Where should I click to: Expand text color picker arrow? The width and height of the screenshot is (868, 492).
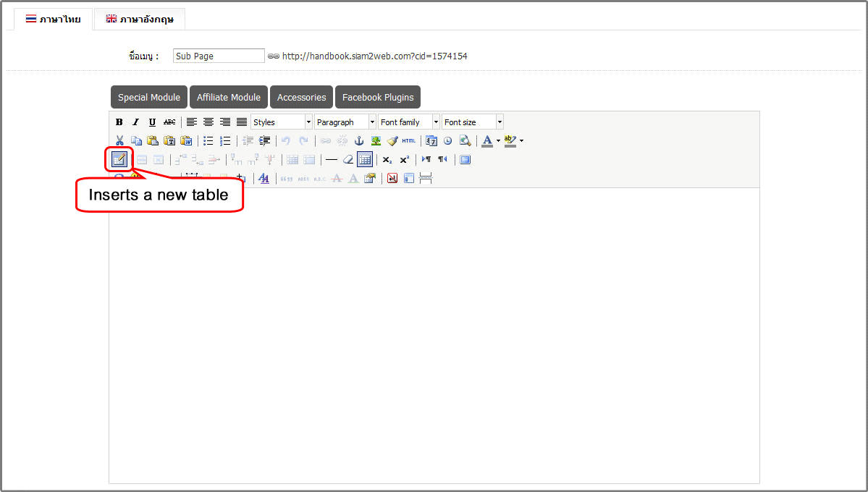pyautogui.click(x=498, y=140)
